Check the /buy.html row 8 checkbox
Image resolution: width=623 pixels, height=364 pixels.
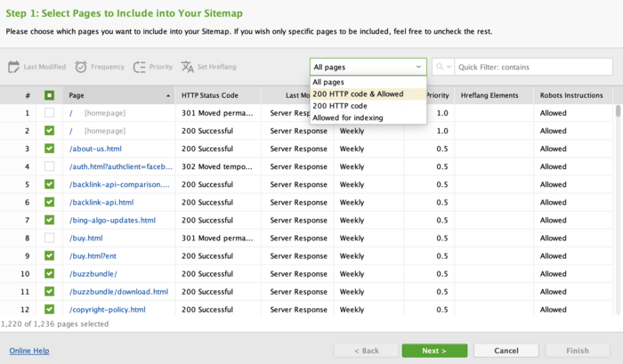point(49,238)
